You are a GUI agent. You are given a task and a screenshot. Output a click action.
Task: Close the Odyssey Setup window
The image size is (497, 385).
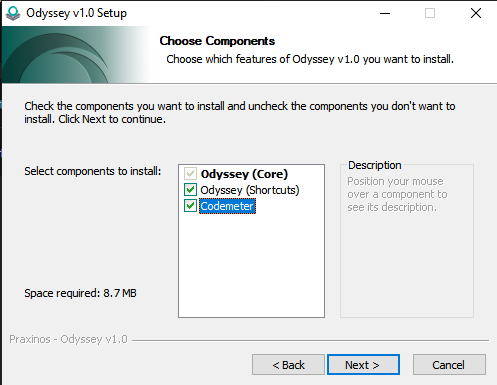pos(476,13)
